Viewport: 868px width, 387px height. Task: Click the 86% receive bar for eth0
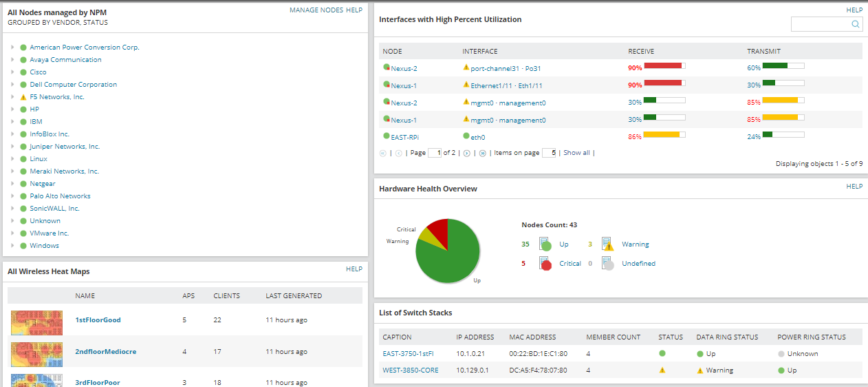click(x=664, y=135)
